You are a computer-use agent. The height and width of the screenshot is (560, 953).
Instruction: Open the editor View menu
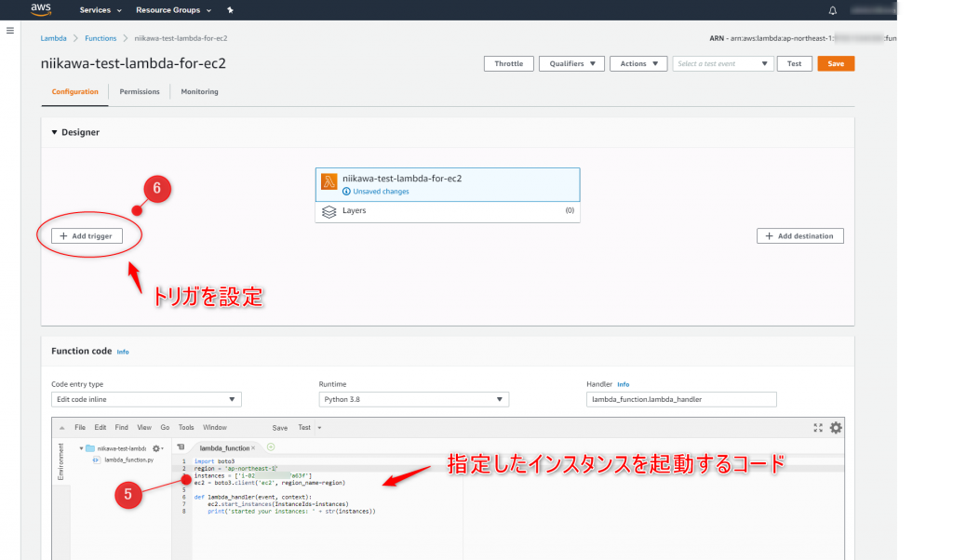click(x=144, y=428)
